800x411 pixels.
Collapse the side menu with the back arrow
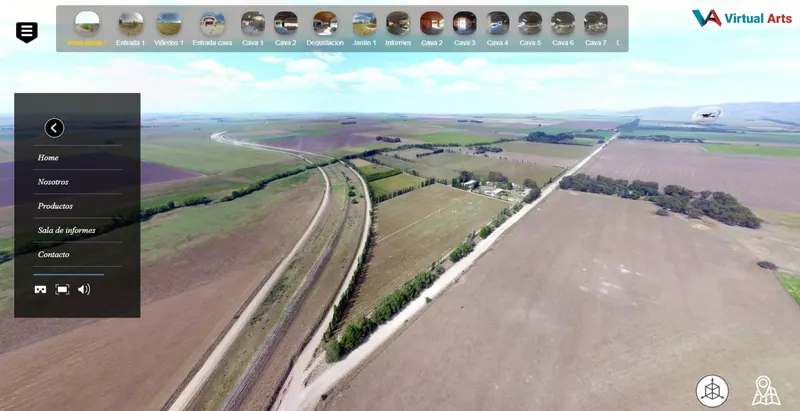pyautogui.click(x=54, y=128)
